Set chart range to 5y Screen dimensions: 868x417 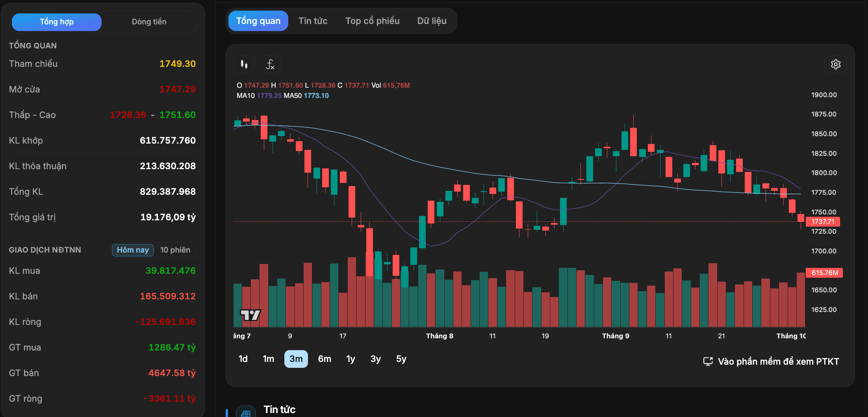pyautogui.click(x=401, y=359)
